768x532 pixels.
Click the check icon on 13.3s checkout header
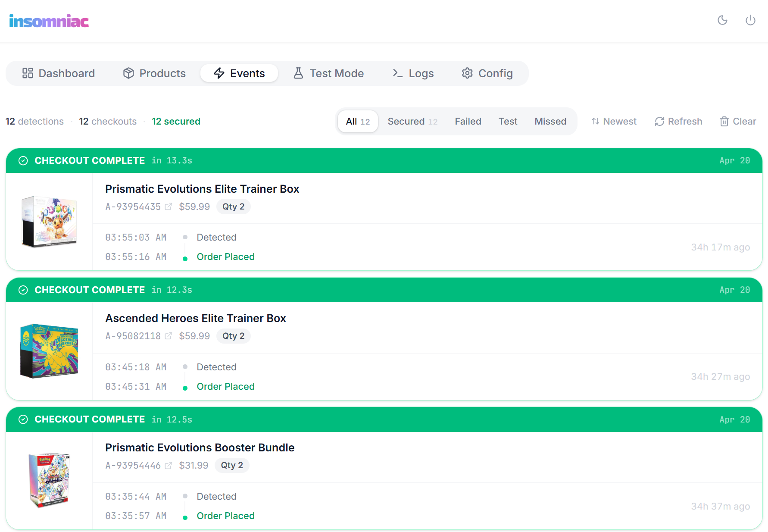23,161
